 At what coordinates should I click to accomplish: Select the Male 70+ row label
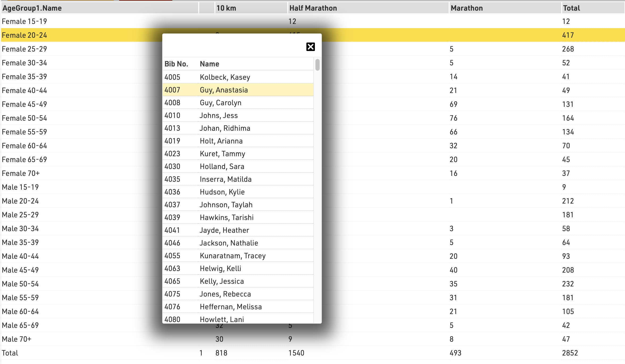(x=16, y=339)
